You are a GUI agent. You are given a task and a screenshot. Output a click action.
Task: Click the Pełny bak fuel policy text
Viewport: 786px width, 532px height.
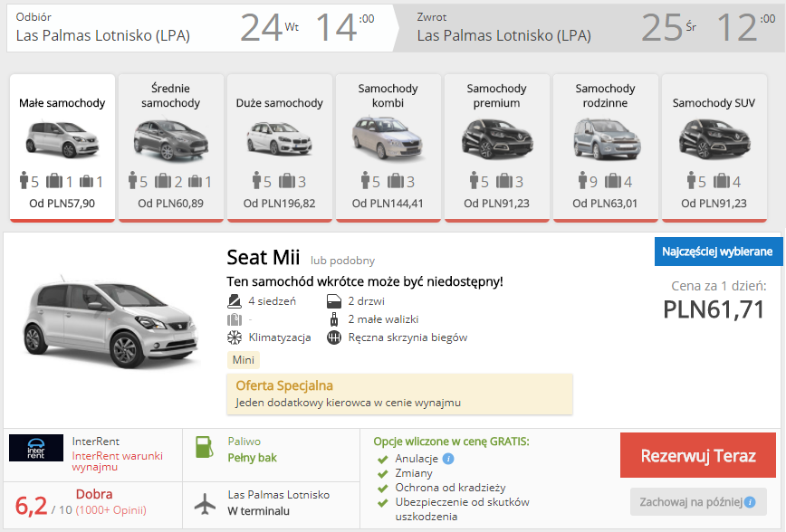point(252,458)
